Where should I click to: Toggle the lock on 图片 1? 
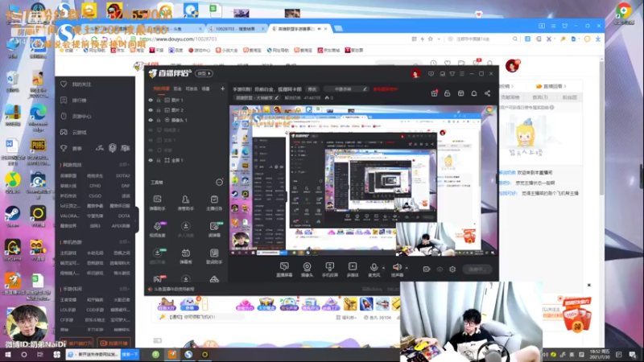pos(159,100)
